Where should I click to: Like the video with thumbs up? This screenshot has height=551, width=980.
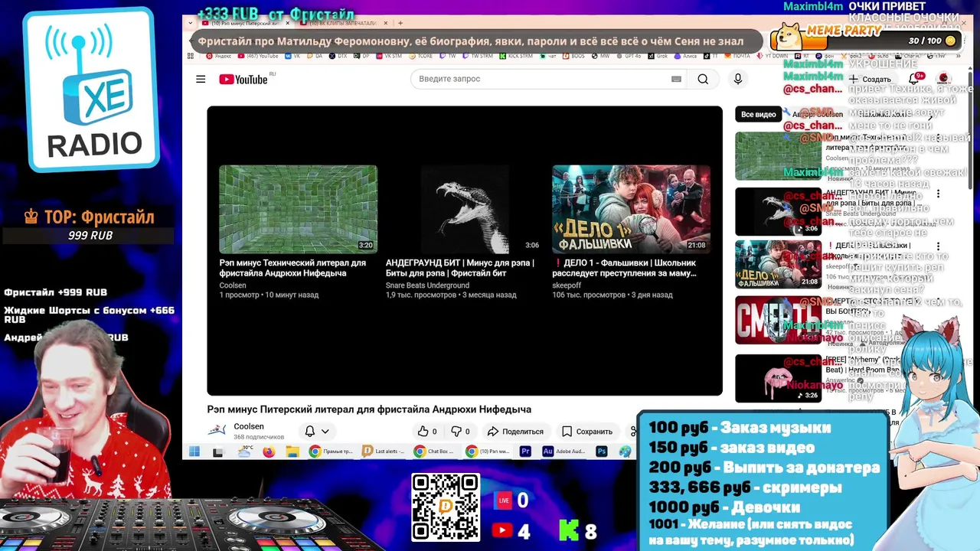(427, 432)
